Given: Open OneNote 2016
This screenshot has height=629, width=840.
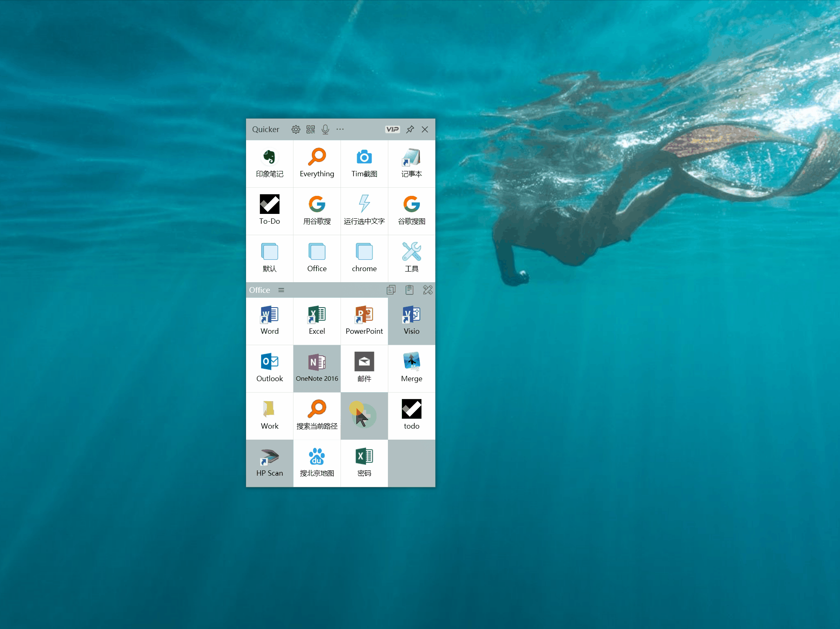Looking at the screenshot, I should click(x=317, y=369).
